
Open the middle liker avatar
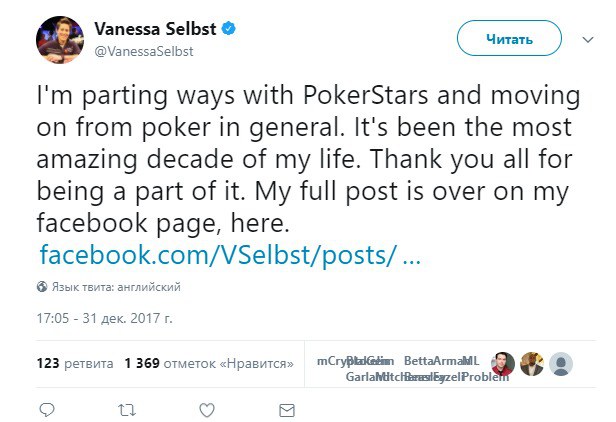[x=532, y=365]
